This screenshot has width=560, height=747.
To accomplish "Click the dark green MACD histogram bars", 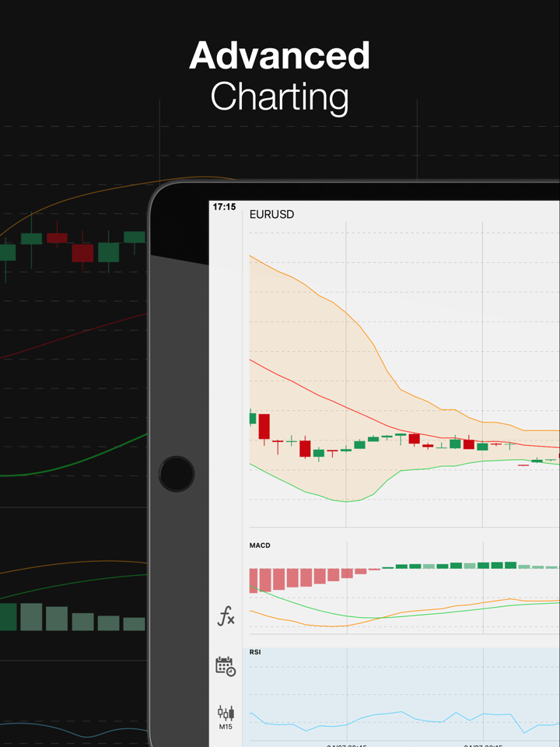I will click(490, 566).
